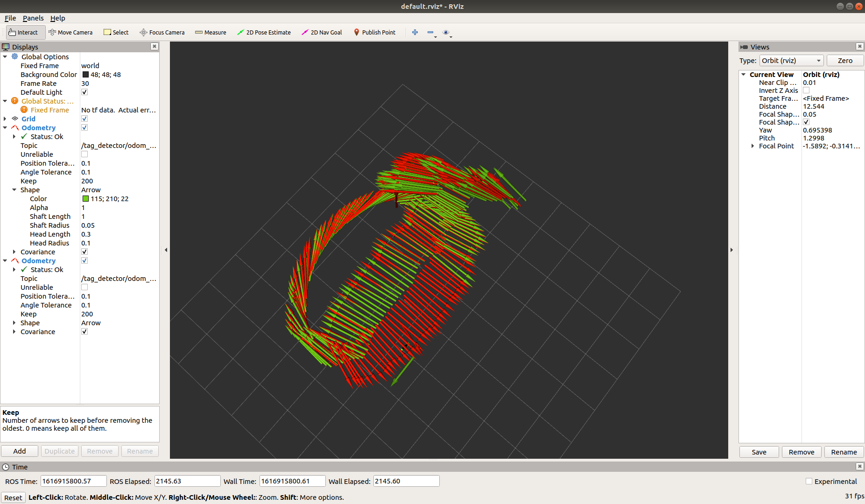The image size is (865, 504).
Task: Expand the Focal Point node
Action: tap(752, 146)
